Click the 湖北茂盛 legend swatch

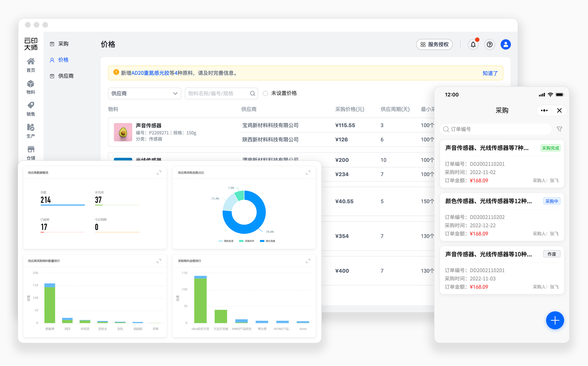(x=262, y=241)
